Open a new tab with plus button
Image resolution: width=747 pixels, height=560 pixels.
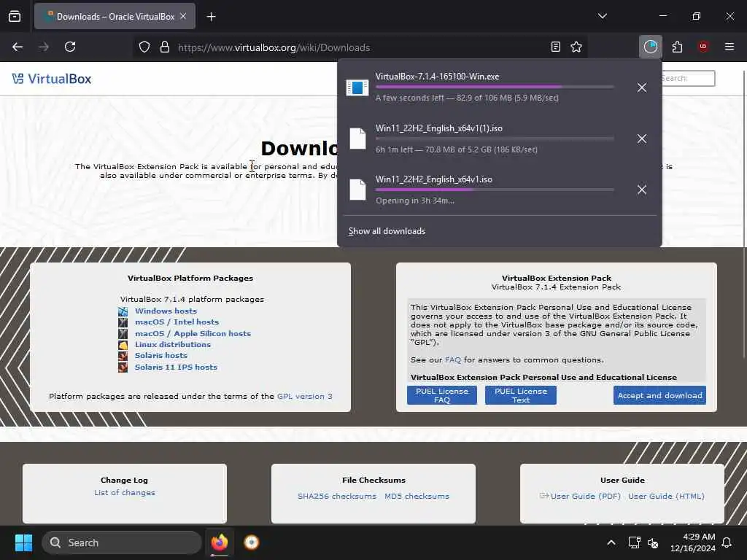(211, 17)
